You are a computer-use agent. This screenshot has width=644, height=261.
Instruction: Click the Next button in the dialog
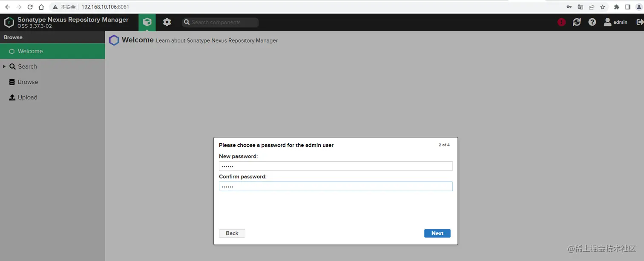coord(437,233)
